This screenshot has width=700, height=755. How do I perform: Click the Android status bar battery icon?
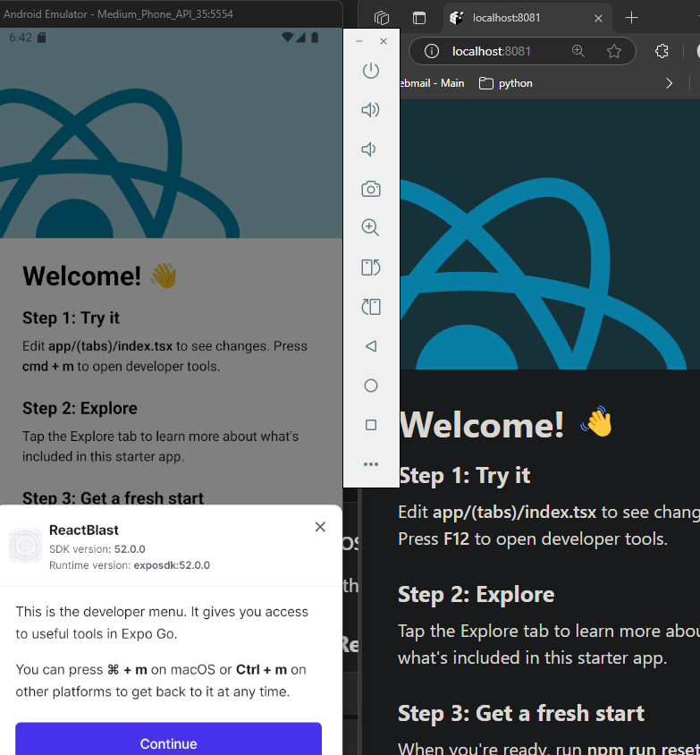(315, 38)
